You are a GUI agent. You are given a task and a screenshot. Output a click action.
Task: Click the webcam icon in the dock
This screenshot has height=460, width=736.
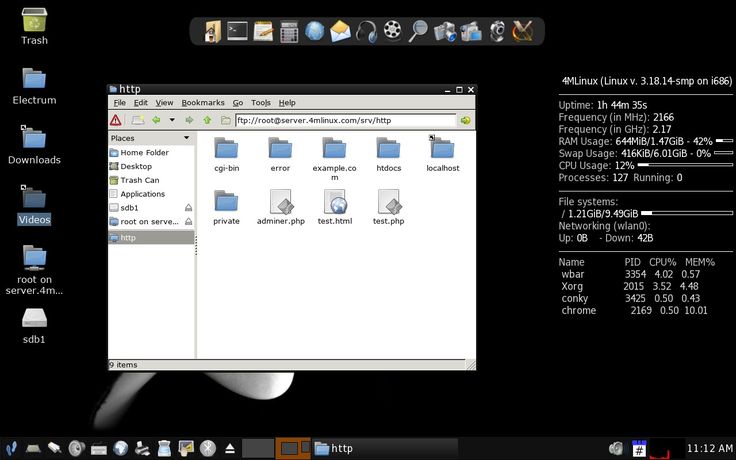(497, 31)
